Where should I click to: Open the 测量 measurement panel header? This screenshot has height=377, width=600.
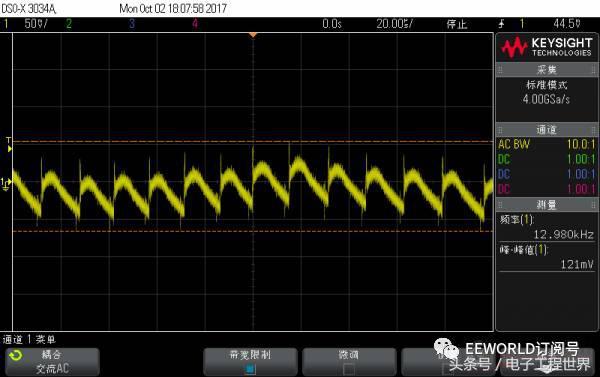click(546, 205)
